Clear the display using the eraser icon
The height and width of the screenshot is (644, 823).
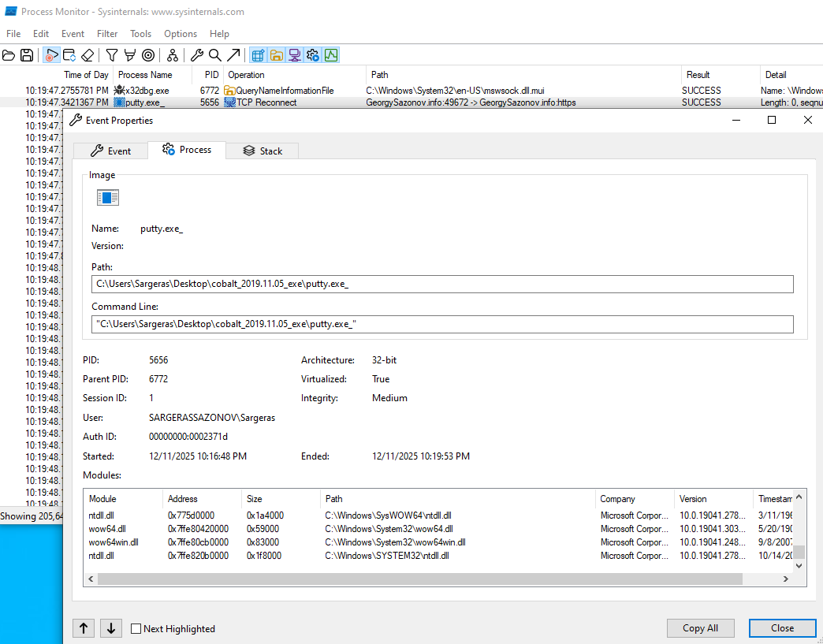coord(88,54)
